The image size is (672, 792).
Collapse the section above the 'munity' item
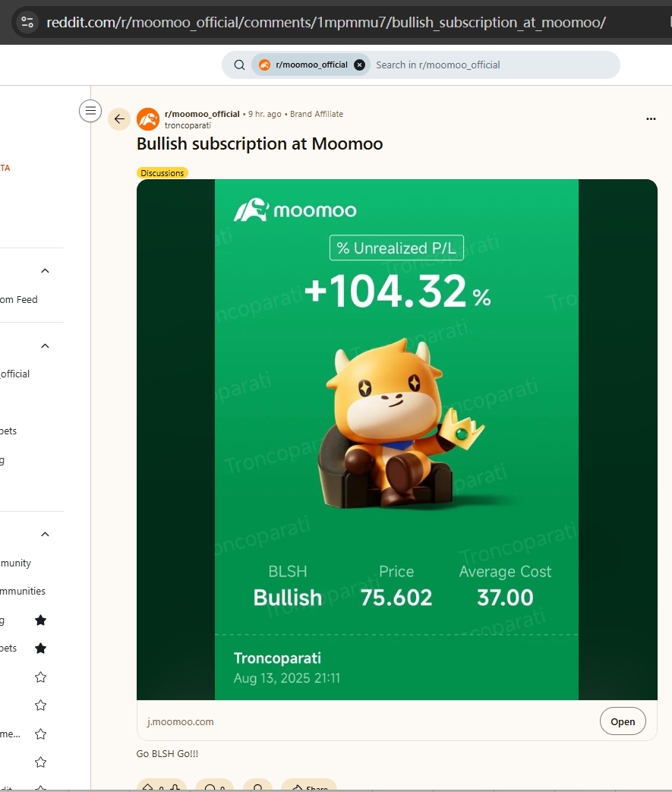point(45,535)
